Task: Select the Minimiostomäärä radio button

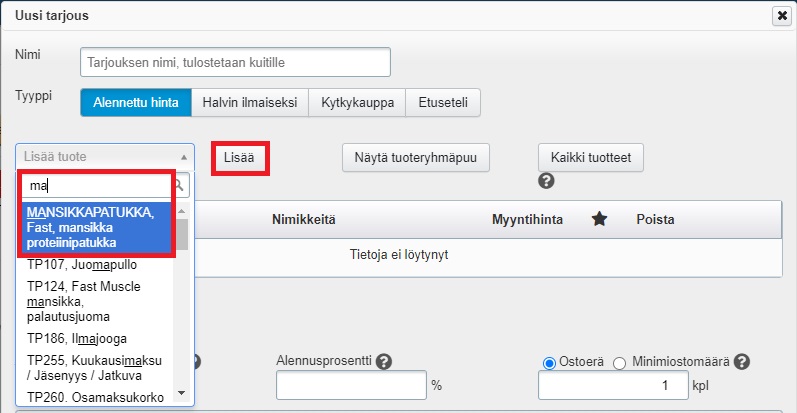Action: (619, 363)
